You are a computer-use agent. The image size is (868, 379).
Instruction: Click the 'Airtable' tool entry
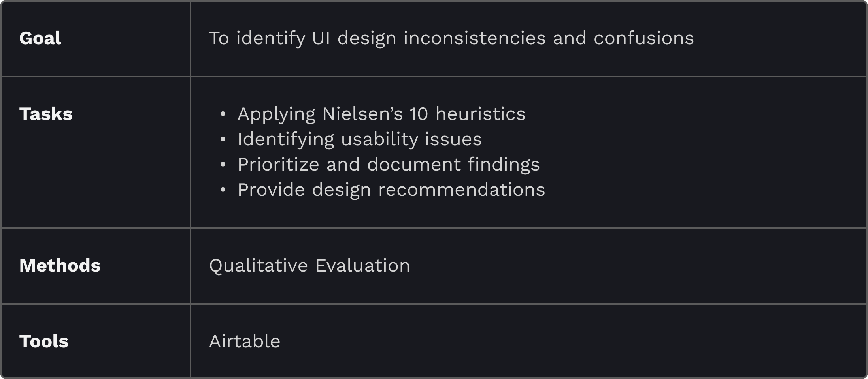(245, 341)
